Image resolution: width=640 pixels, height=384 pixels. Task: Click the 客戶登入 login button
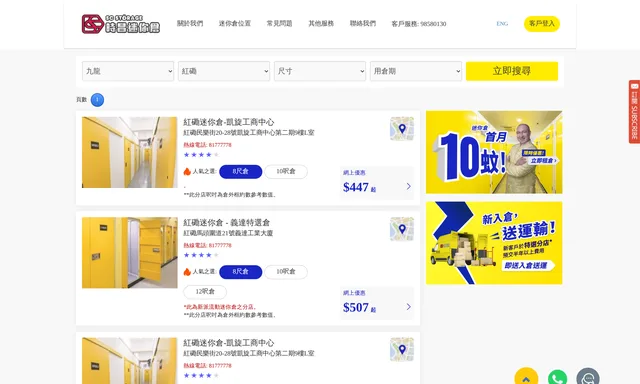pos(542,24)
